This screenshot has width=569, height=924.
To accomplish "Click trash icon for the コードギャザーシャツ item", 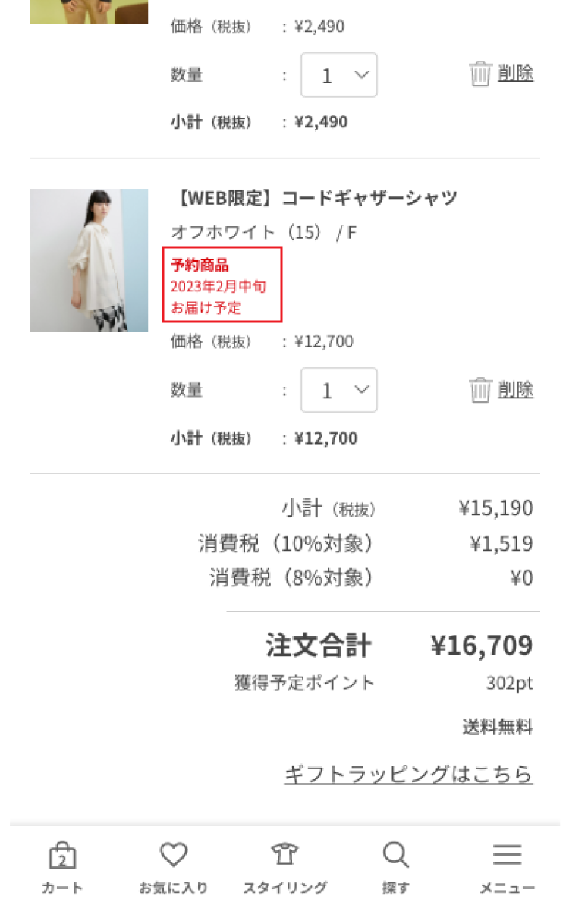I will tap(480, 390).
